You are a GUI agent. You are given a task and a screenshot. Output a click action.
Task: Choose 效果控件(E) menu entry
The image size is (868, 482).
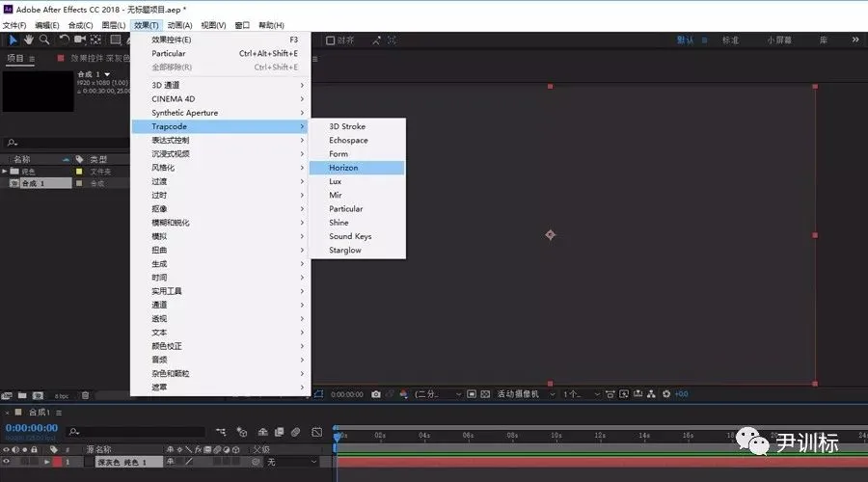220,40
